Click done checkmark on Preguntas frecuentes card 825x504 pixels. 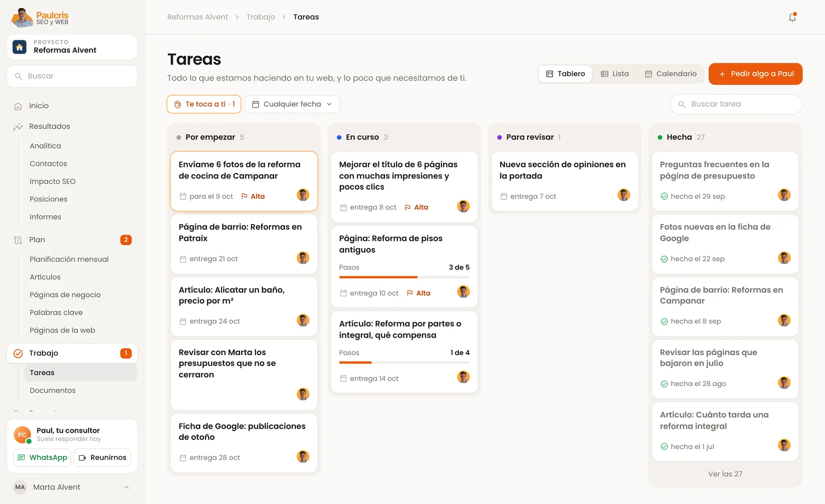click(x=664, y=197)
